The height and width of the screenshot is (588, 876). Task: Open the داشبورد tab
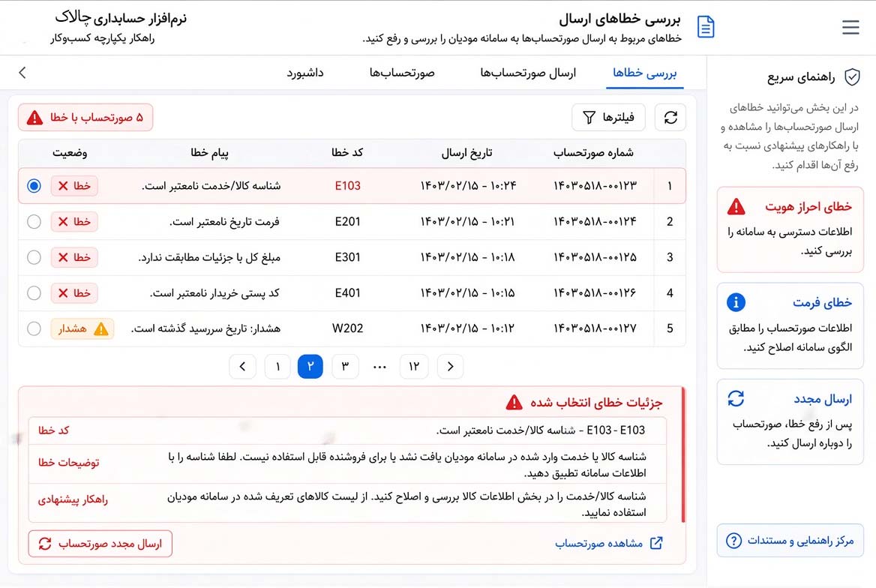(305, 73)
